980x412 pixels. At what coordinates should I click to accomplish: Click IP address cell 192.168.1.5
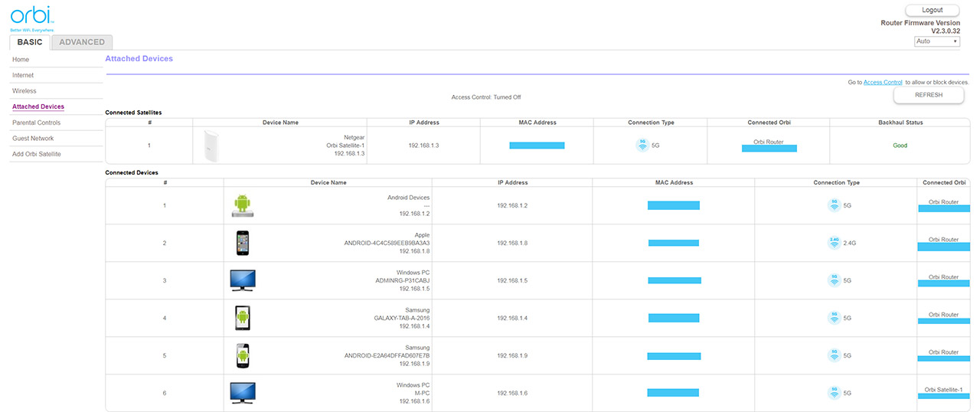coord(512,280)
